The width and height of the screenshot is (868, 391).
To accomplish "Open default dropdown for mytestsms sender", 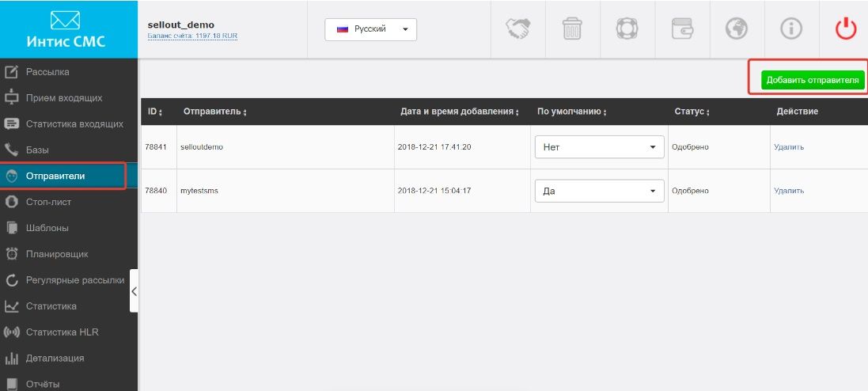I will [x=599, y=191].
